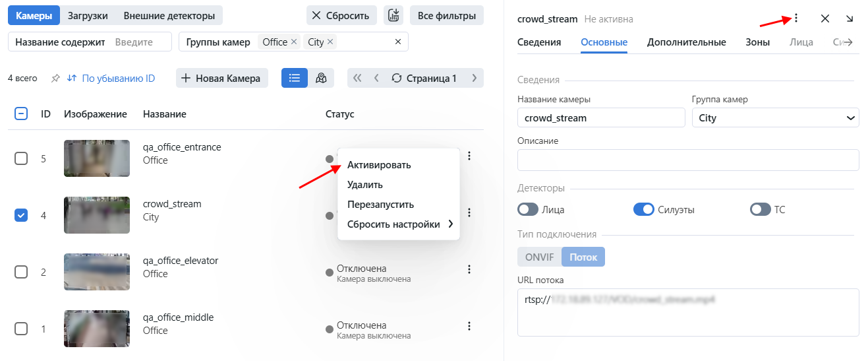Switch to the Дополнительные tab
868x361 pixels.
686,42
